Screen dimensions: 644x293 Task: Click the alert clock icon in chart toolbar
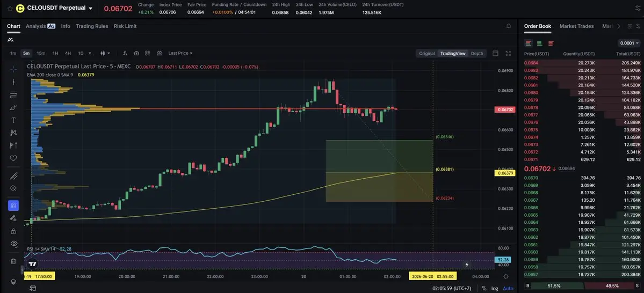(x=136, y=53)
